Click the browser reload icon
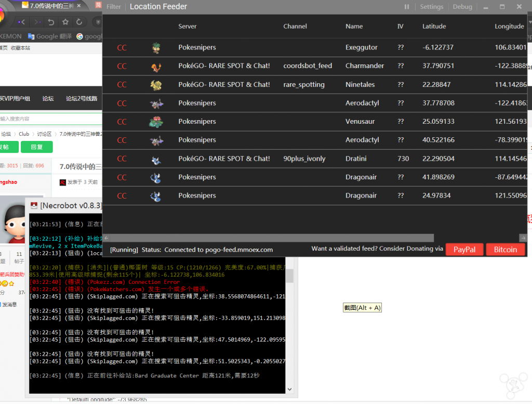The image size is (532, 404). point(79,22)
